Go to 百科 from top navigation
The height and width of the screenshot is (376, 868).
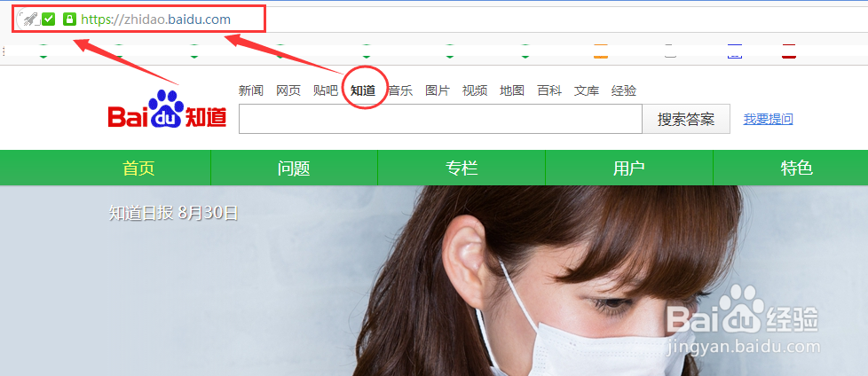(x=549, y=90)
